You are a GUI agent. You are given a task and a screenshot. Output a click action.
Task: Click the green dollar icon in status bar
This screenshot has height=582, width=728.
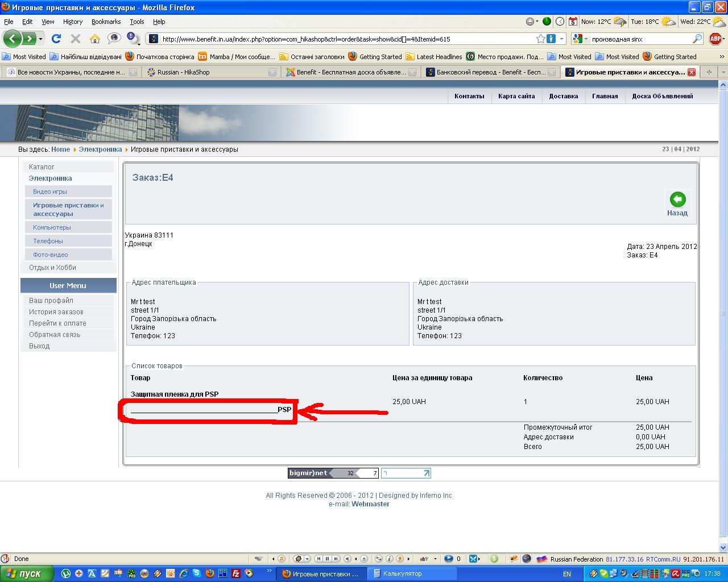(494, 559)
